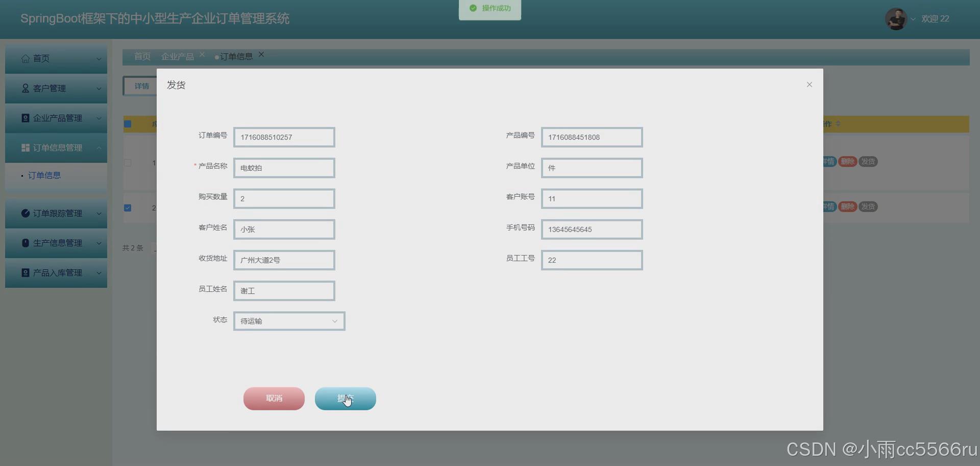
Task: Click the icon beside 订单跟踪管理
Action: coord(25,213)
